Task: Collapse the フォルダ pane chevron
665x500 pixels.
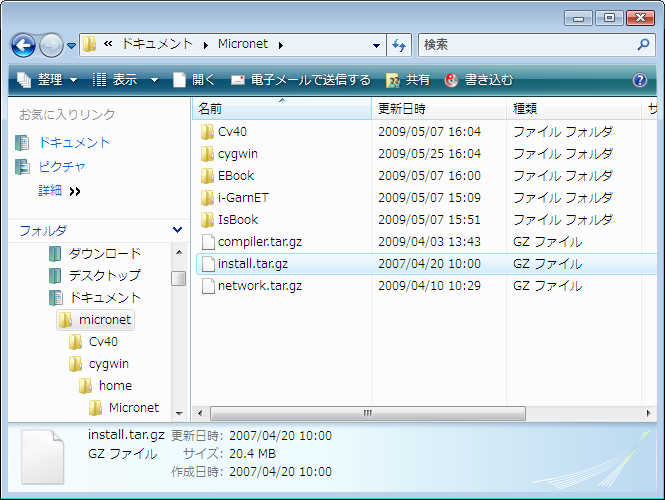Action: point(178,230)
